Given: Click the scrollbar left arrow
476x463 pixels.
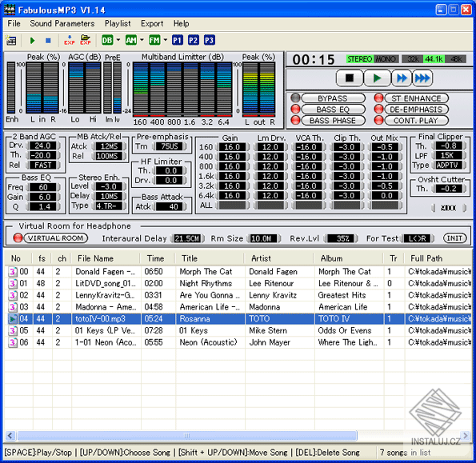Looking at the screenshot, I should click(x=10, y=436).
